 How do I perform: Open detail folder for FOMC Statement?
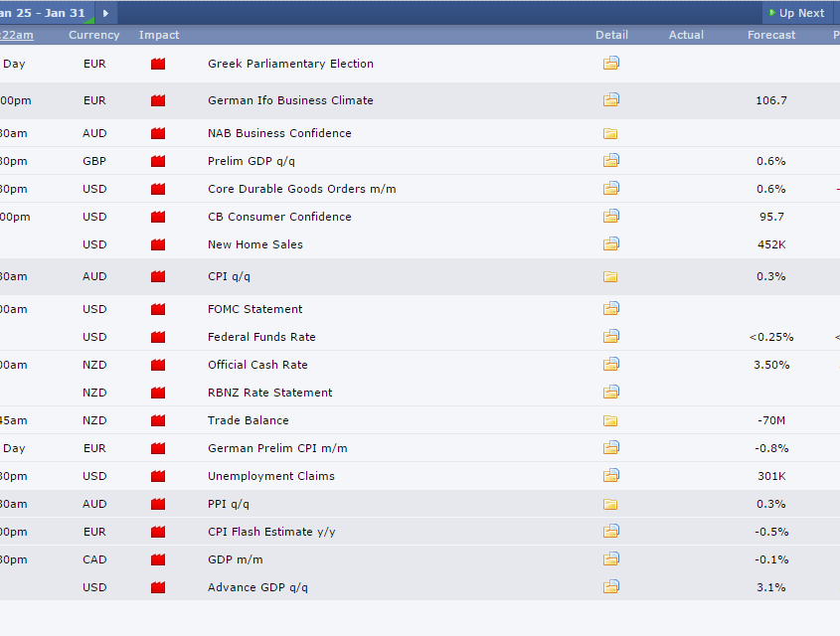coord(610,309)
